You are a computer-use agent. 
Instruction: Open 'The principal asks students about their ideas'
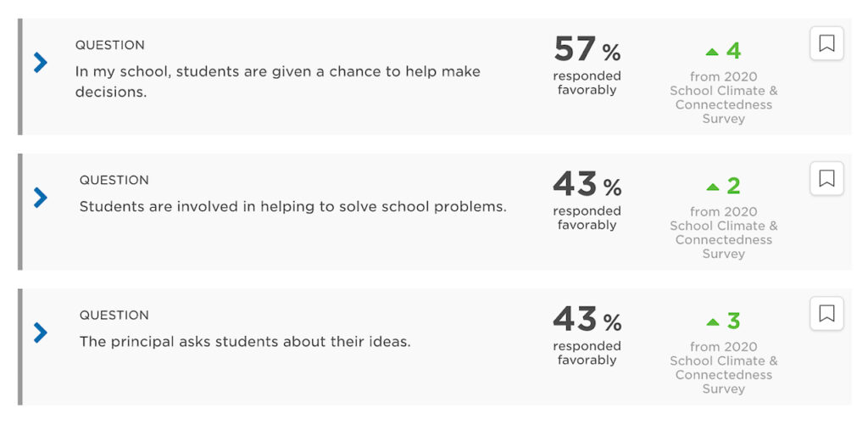coord(245,342)
